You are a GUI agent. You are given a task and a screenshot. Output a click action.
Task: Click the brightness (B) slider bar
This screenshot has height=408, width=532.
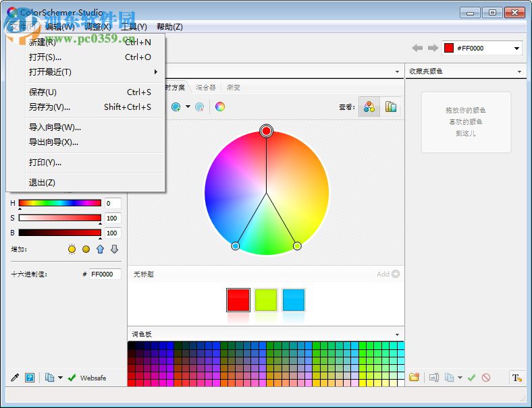click(x=59, y=233)
